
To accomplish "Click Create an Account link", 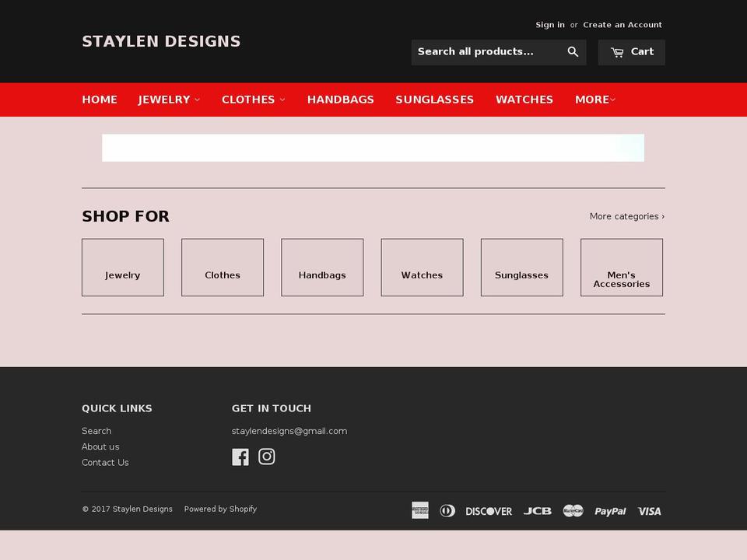I will (x=622, y=25).
